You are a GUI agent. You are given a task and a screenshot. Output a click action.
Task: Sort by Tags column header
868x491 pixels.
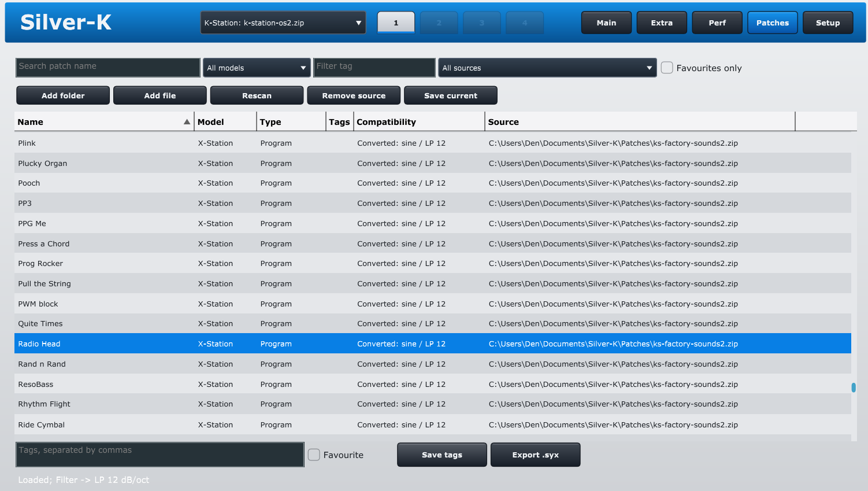click(340, 121)
